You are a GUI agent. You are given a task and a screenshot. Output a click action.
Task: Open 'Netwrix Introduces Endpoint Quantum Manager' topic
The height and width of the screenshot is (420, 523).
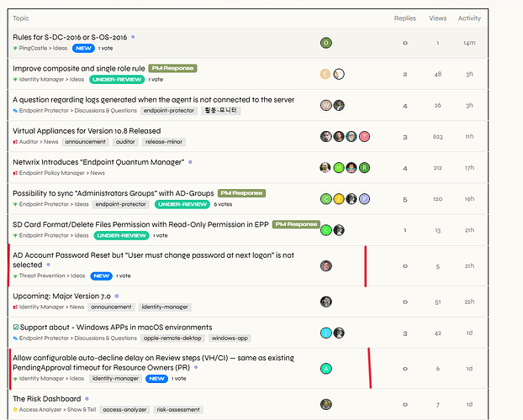point(99,162)
